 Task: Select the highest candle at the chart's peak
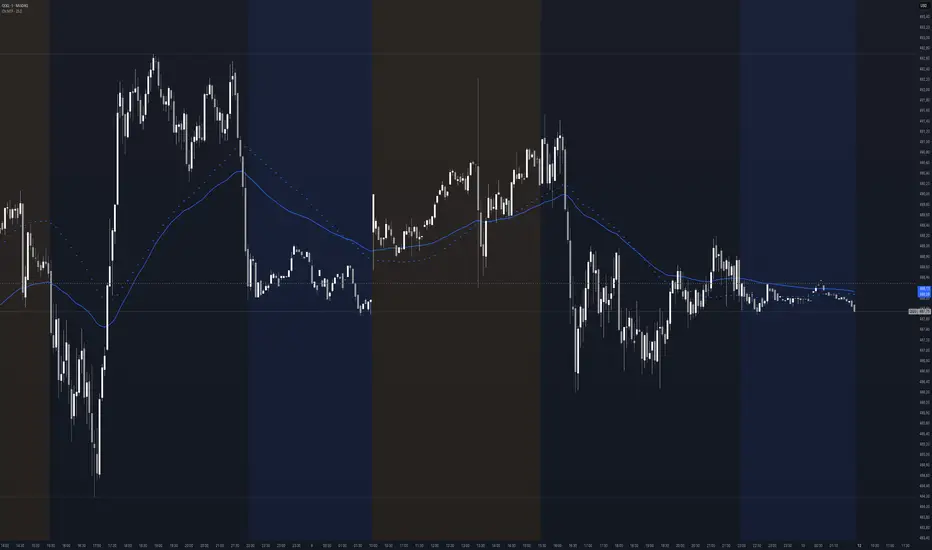pyautogui.click(x=155, y=67)
